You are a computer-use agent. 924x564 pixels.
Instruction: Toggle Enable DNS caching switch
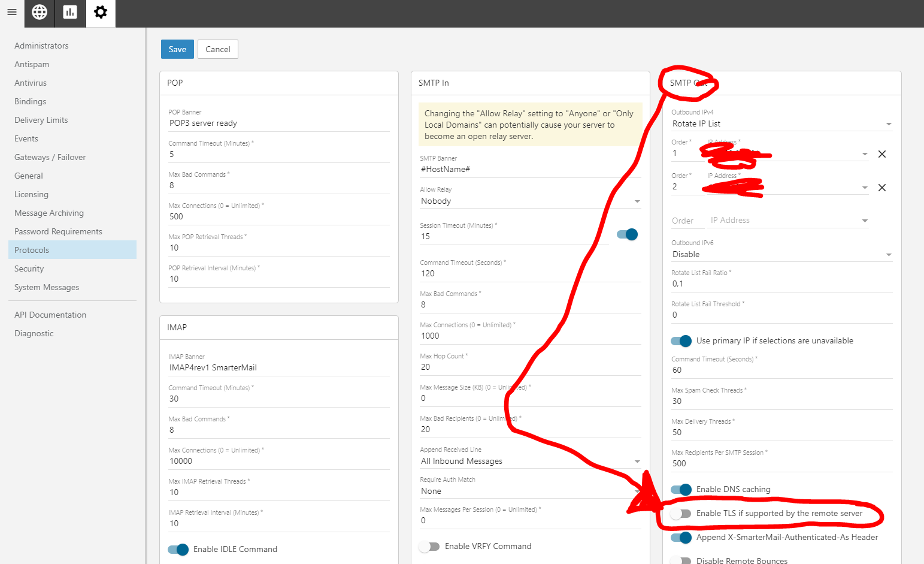(x=681, y=490)
